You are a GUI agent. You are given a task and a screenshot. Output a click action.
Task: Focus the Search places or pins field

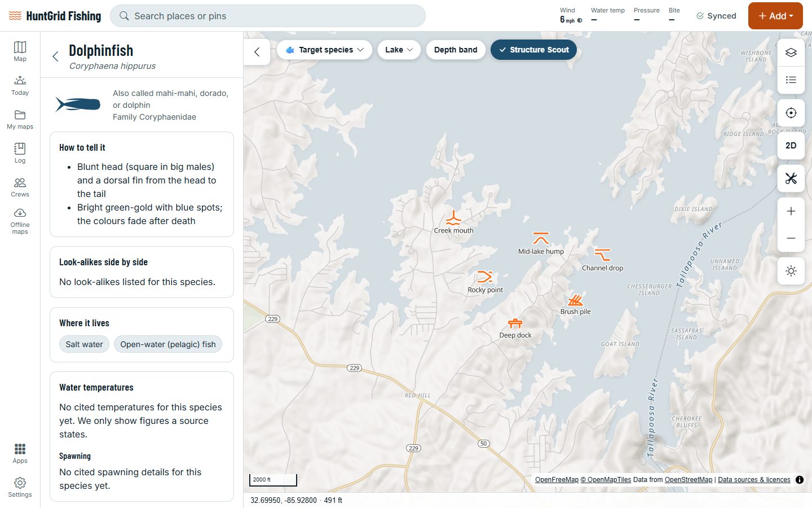pos(268,16)
